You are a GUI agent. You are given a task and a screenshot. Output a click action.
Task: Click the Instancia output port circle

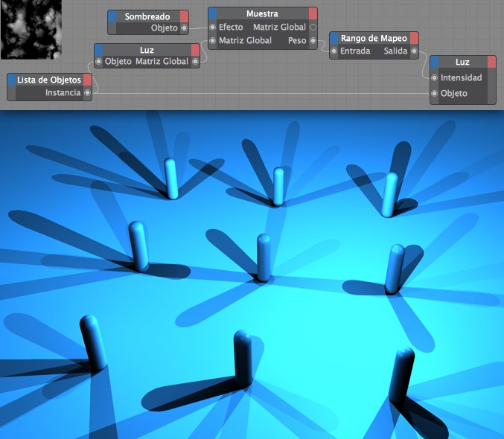pos(87,93)
